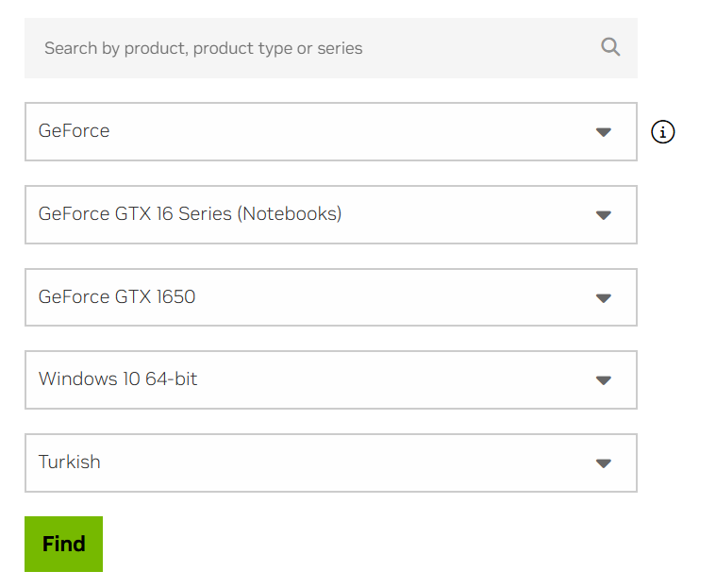Click the arrow on Turkish language dropdown
This screenshot has height=588, width=716.
pos(604,463)
